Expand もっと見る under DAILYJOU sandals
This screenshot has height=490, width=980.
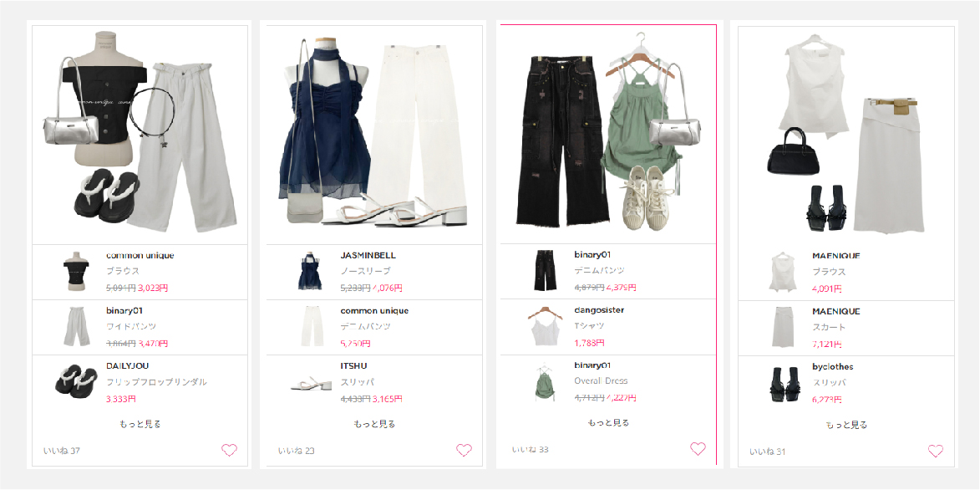[140, 424]
